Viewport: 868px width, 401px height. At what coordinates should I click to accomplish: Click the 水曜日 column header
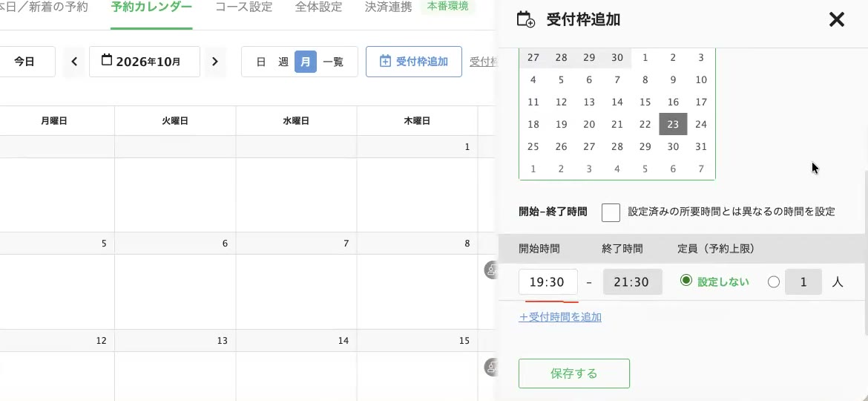pos(296,121)
